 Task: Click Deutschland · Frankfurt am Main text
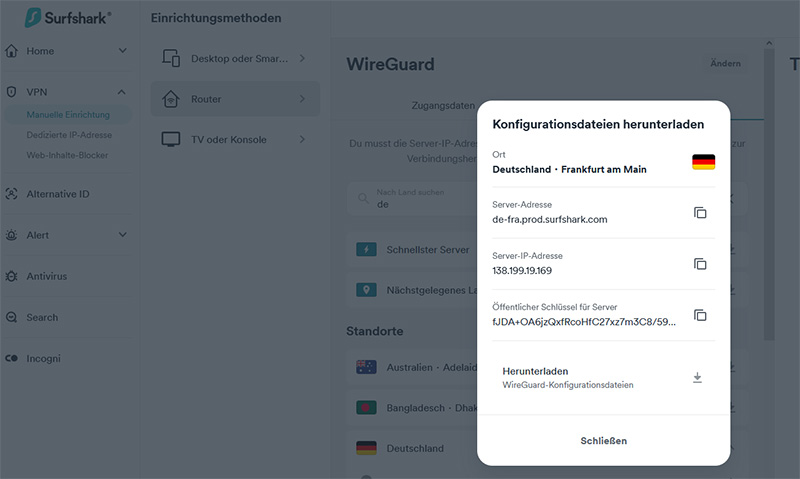(x=569, y=169)
